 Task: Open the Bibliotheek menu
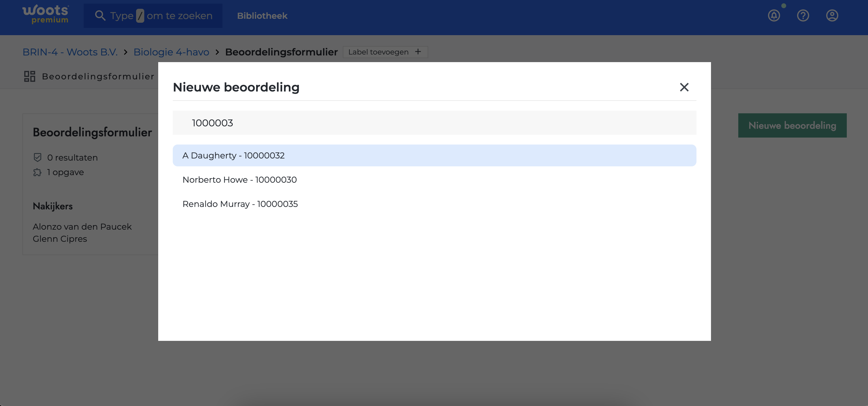[262, 15]
